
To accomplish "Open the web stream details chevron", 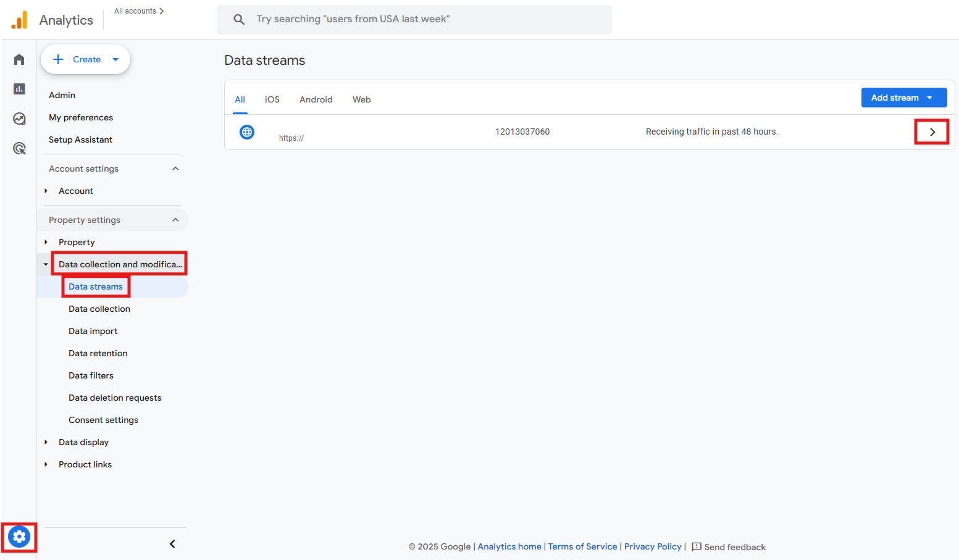I will click(x=932, y=132).
